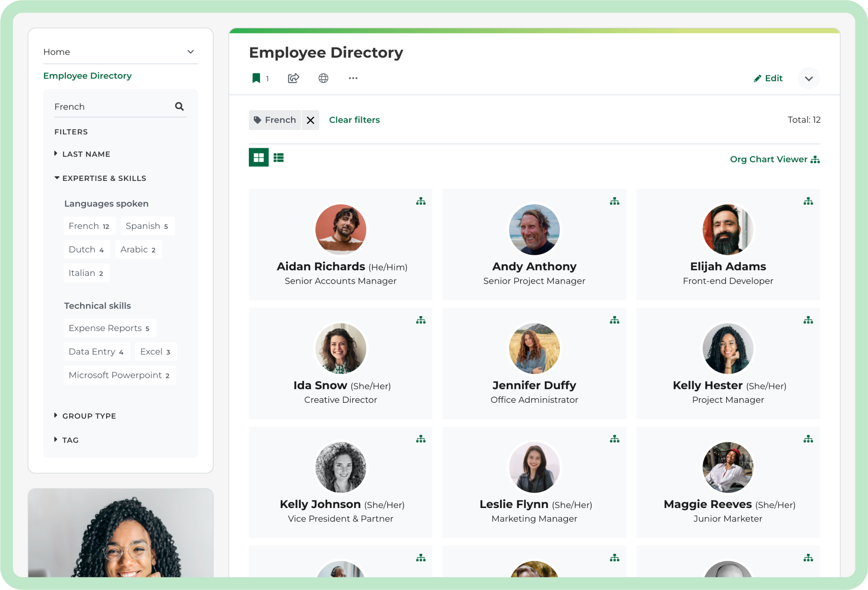Select Employee Directory in the sidebar navigation

[x=88, y=76]
